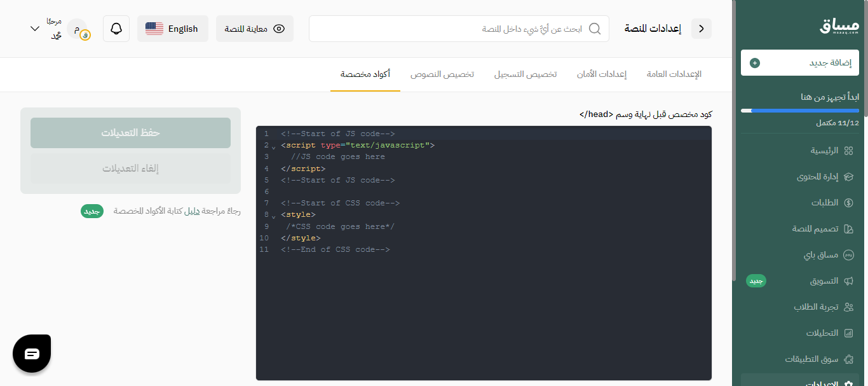
Task: Click the الرئيسية dashboard grid icon
Action: point(848,151)
